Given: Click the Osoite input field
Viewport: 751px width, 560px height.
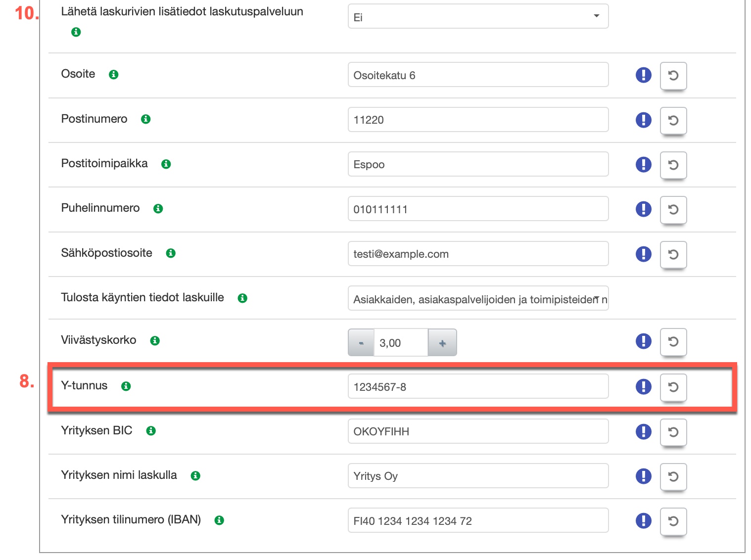Looking at the screenshot, I should [x=477, y=75].
